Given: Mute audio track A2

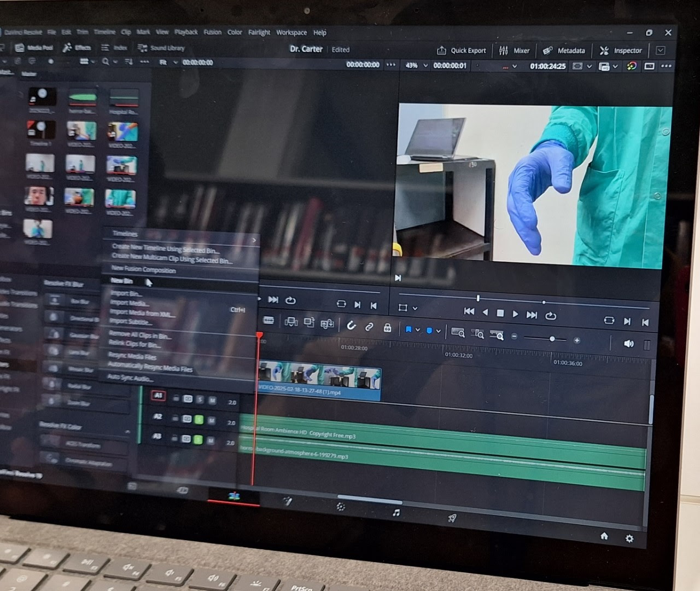Looking at the screenshot, I should click(x=211, y=420).
